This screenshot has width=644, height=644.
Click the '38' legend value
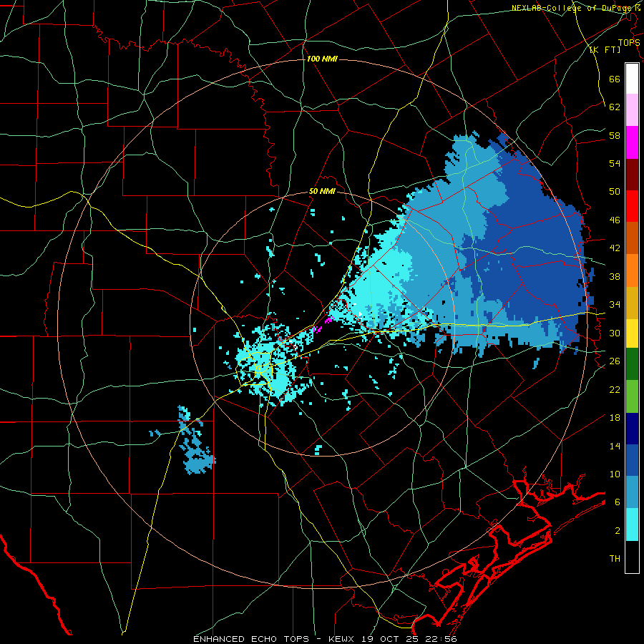tap(615, 276)
